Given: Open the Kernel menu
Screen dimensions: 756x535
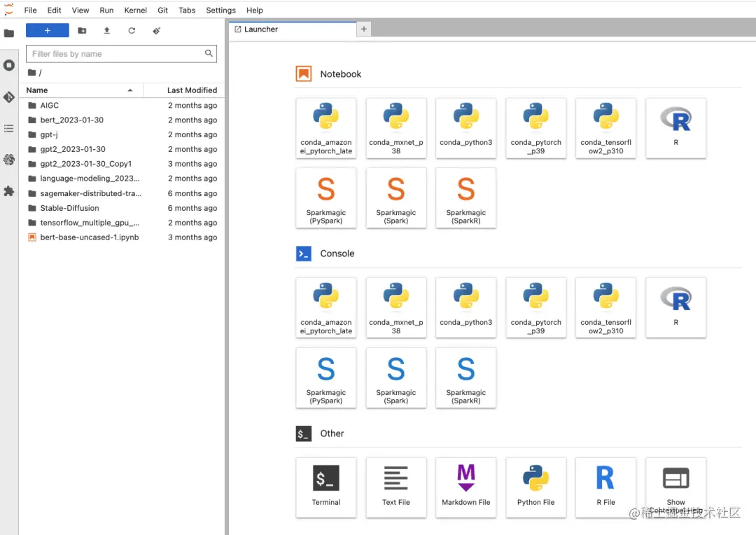Looking at the screenshot, I should pyautogui.click(x=136, y=10).
